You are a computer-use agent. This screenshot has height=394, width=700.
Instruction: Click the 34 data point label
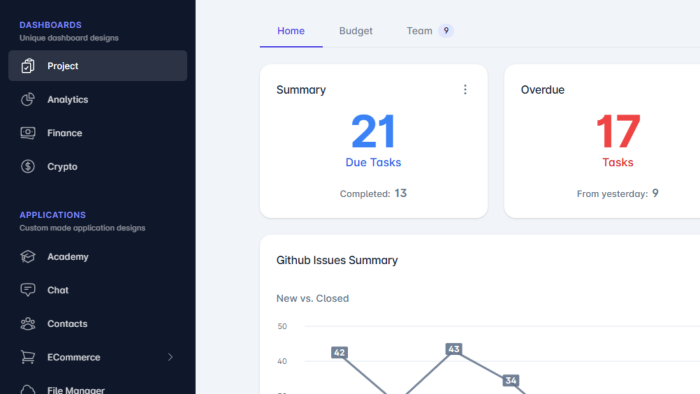pyautogui.click(x=511, y=381)
